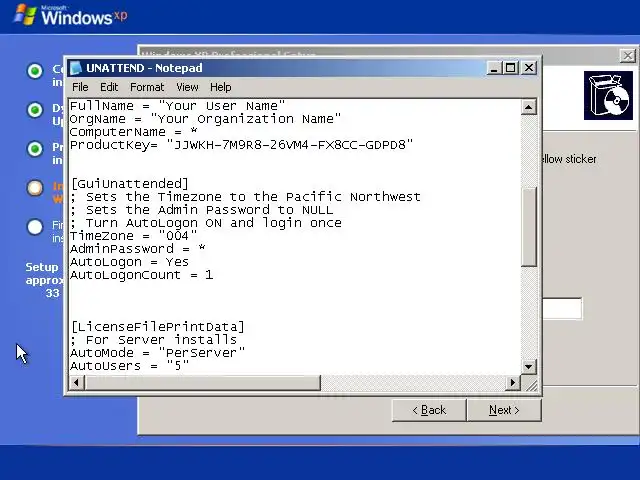Click the horizontal scrollbar right arrow in Notepad
This screenshot has height=480, width=640.
[x=513, y=383]
